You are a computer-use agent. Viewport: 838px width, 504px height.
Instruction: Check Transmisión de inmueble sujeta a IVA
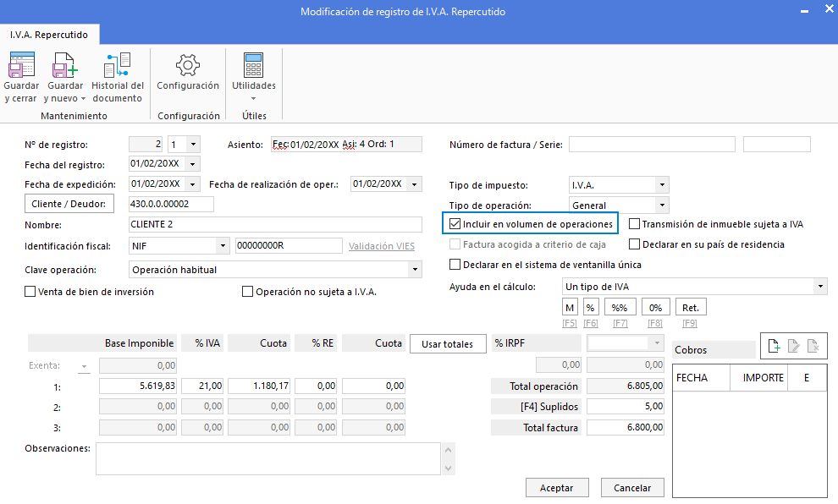coord(634,224)
